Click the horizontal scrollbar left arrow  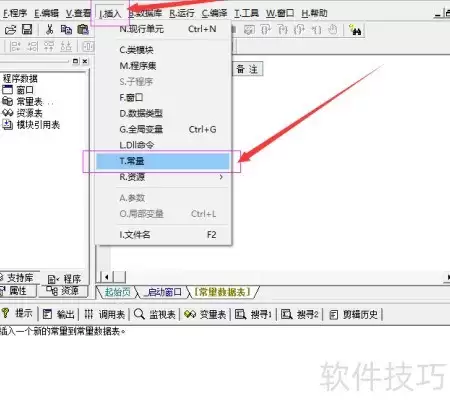click(x=106, y=277)
